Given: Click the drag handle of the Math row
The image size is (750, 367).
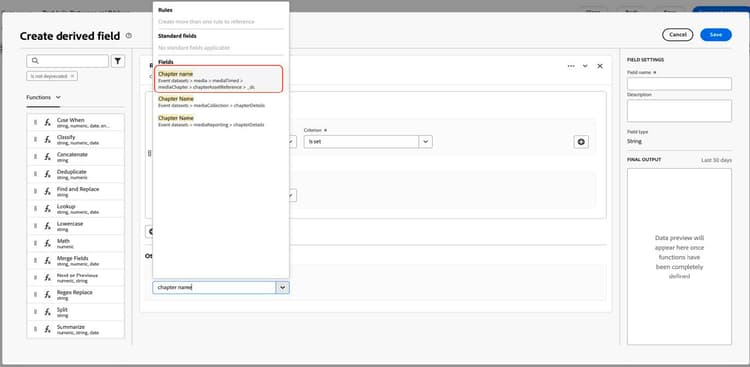Looking at the screenshot, I should [x=35, y=243].
